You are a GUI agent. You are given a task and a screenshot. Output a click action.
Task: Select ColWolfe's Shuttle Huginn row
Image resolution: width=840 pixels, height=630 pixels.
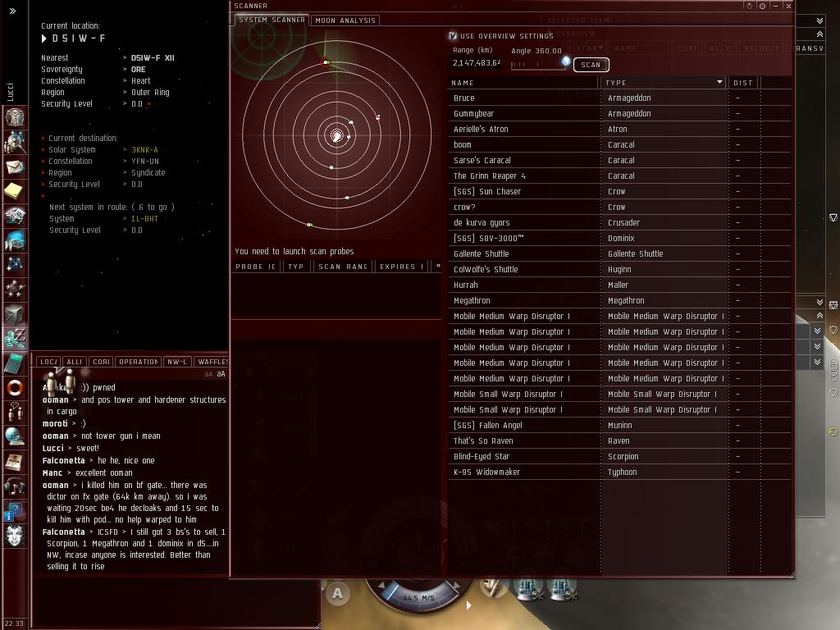click(619, 269)
